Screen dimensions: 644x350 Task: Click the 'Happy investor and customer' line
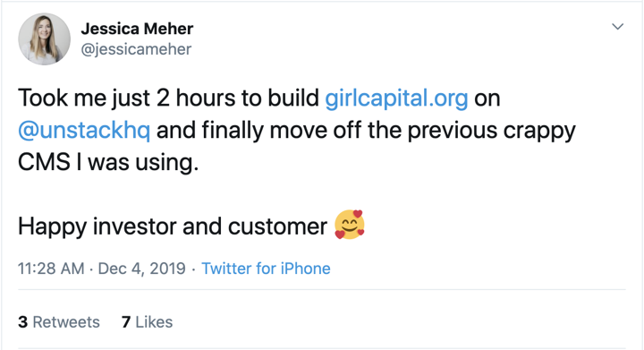[173, 226]
